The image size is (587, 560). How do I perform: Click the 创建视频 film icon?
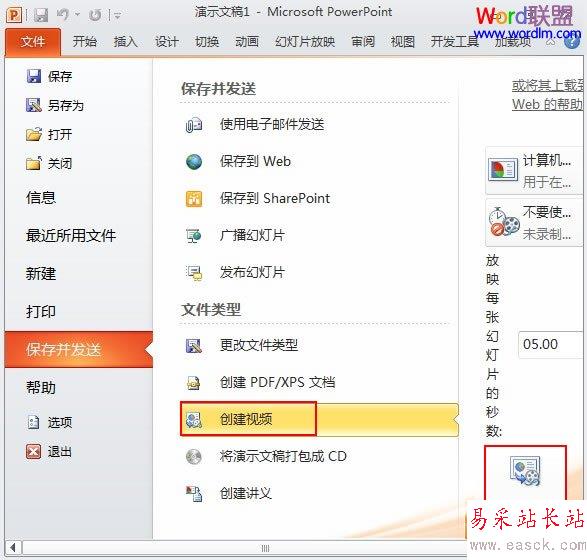(x=194, y=420)
